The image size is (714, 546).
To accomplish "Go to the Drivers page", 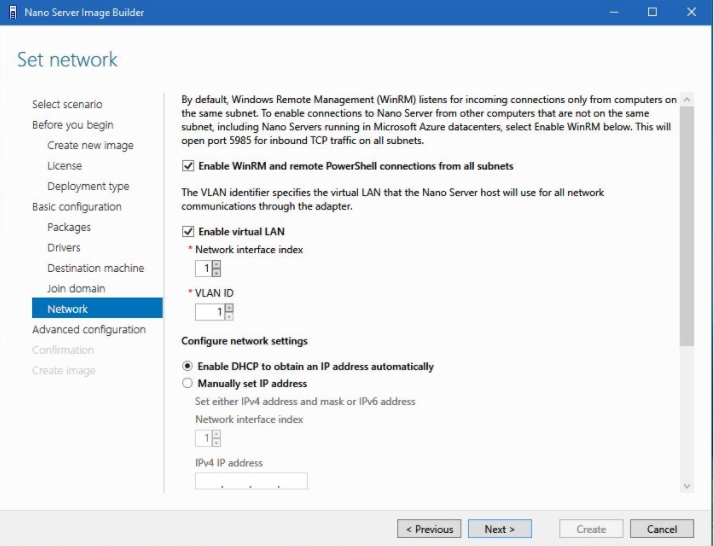I will 64,247.
